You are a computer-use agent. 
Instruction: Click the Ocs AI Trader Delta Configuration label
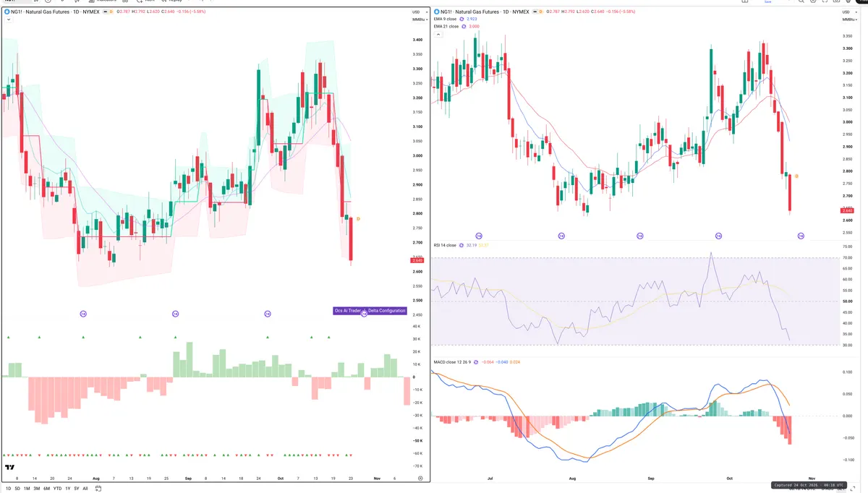370,311
